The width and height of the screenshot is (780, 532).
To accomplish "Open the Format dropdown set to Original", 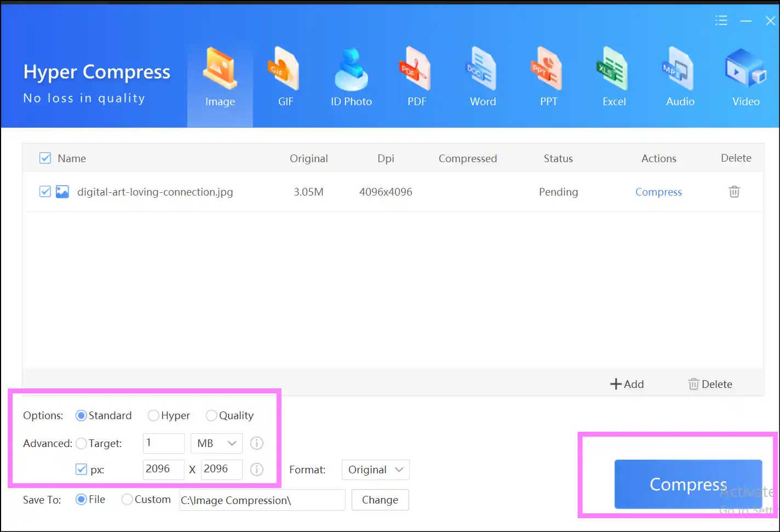I will (x=375, y=470).
